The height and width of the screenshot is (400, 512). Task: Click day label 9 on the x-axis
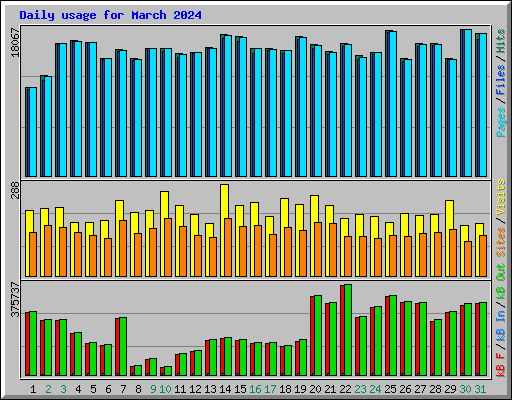click(x=153, y=389)
